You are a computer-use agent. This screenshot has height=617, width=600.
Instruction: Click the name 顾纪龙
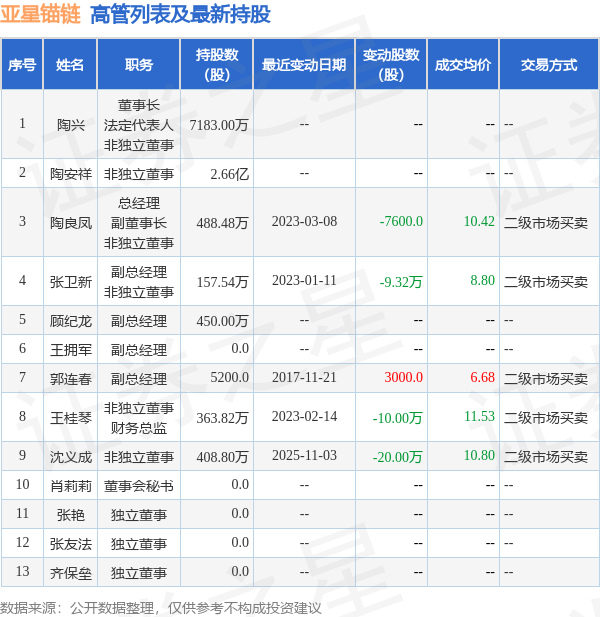[x=70, y=321]
